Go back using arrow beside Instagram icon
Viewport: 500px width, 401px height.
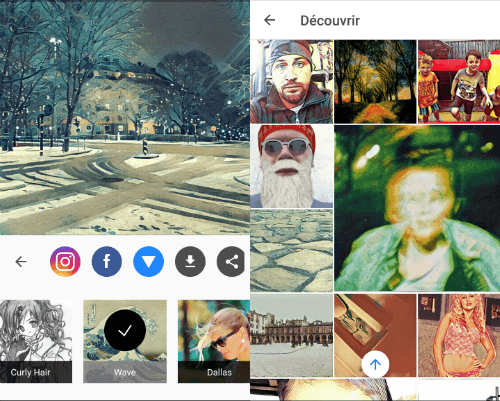(x=21, y=262)
